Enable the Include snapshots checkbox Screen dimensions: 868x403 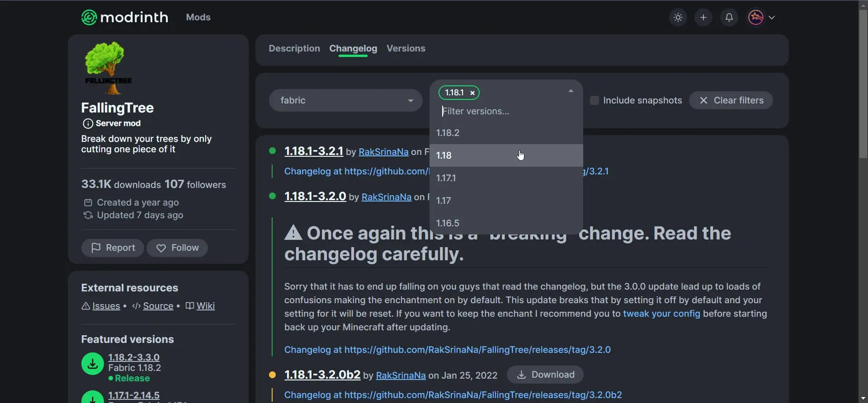[x=594, y=101]
